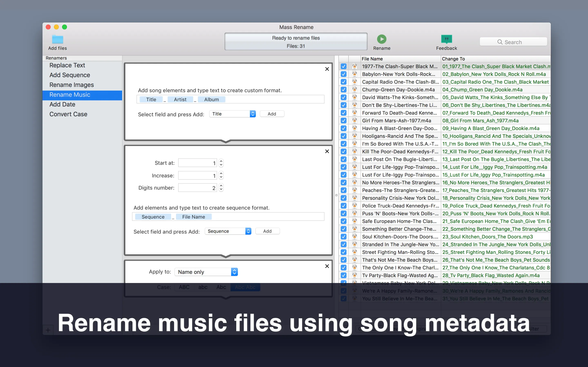This screenshot has height=367, width=588.
Task: Close the Convert Case panel with X
Action: [x=327, y=266]
